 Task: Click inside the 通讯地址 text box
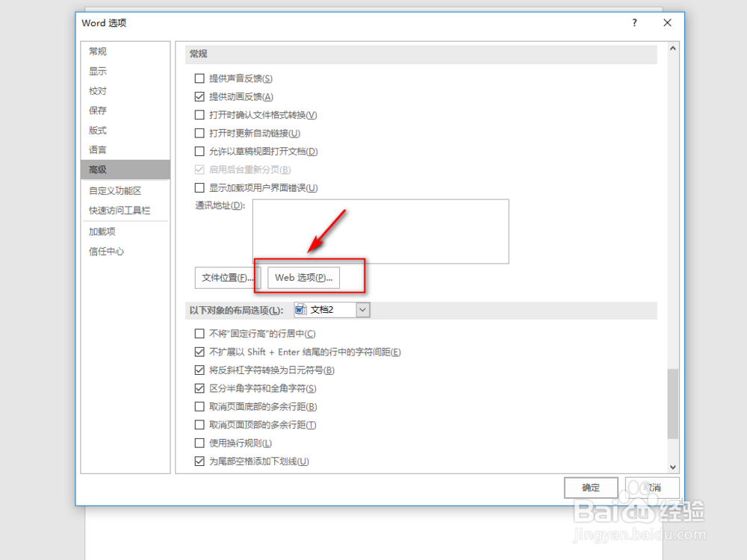tap(381, 231)
